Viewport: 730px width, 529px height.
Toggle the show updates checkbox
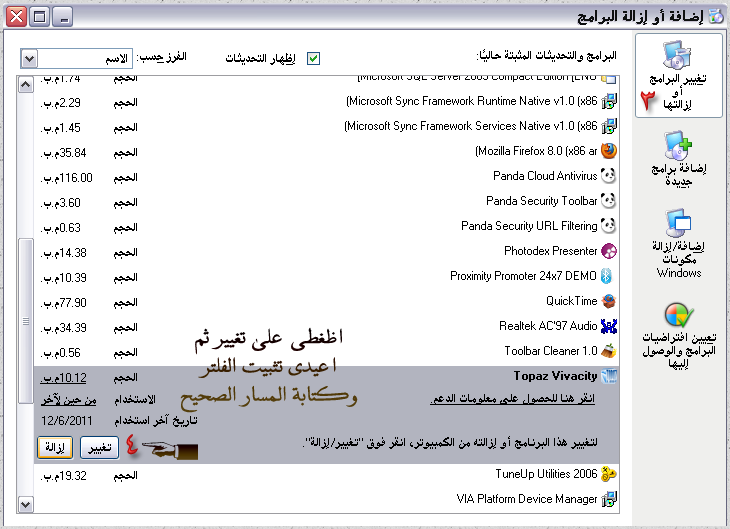(x=313, y=58)
